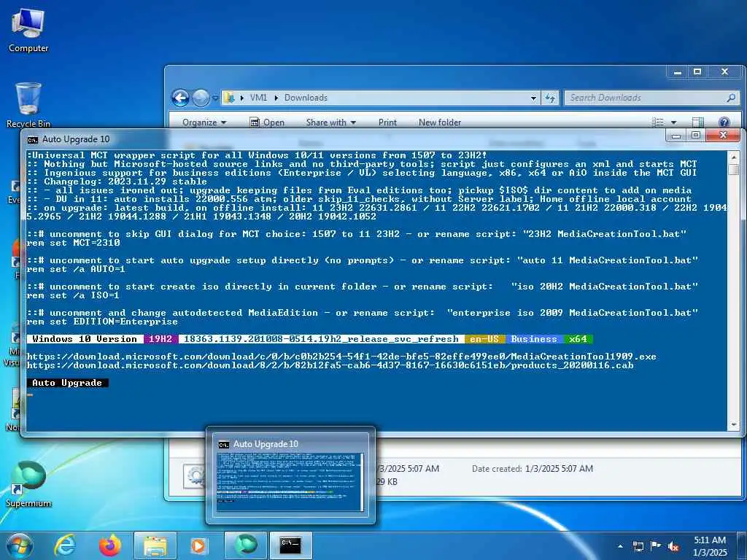The height and width of the screenshot is (560, 747).
Task: Click the Open button in Explorer toolbar
Action: click(267, 122)
